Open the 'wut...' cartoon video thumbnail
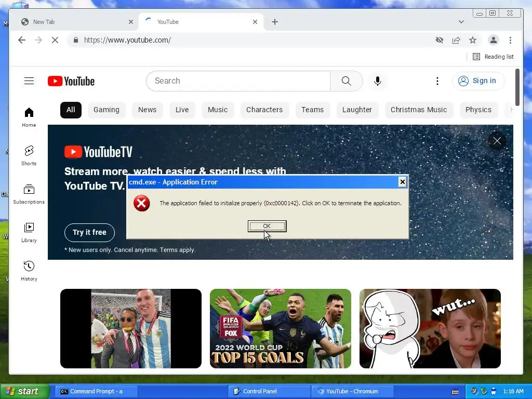This screenshot has width=532, height=399. 430,328
